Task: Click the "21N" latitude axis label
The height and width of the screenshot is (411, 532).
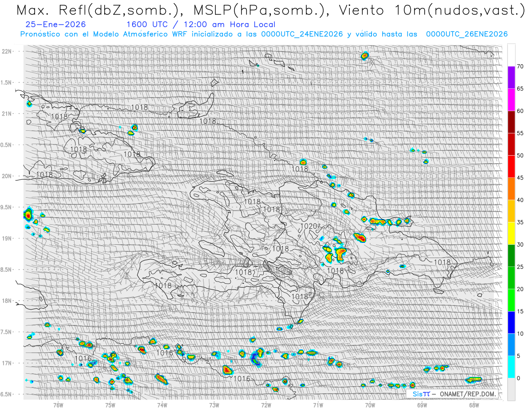Action: pos(6,114)
